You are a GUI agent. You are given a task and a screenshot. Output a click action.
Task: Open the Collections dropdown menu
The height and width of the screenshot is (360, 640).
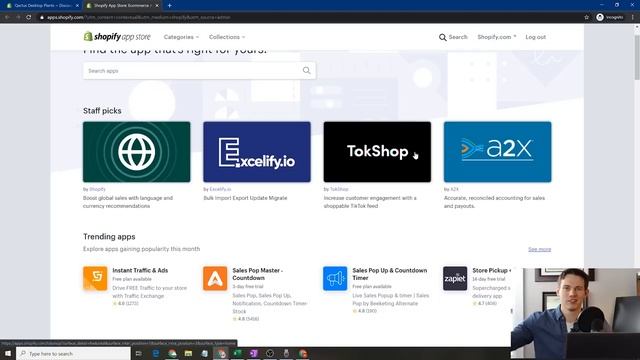click(227, 37)
